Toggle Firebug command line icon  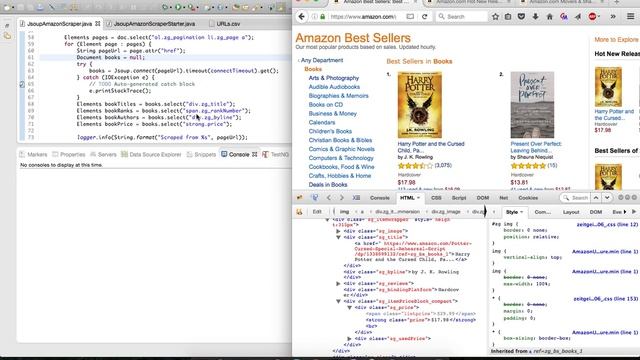[x=356, y=198]
